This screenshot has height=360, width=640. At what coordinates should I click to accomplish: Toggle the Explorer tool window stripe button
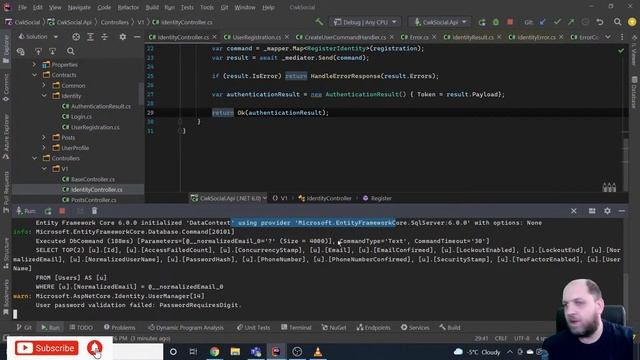6,49
